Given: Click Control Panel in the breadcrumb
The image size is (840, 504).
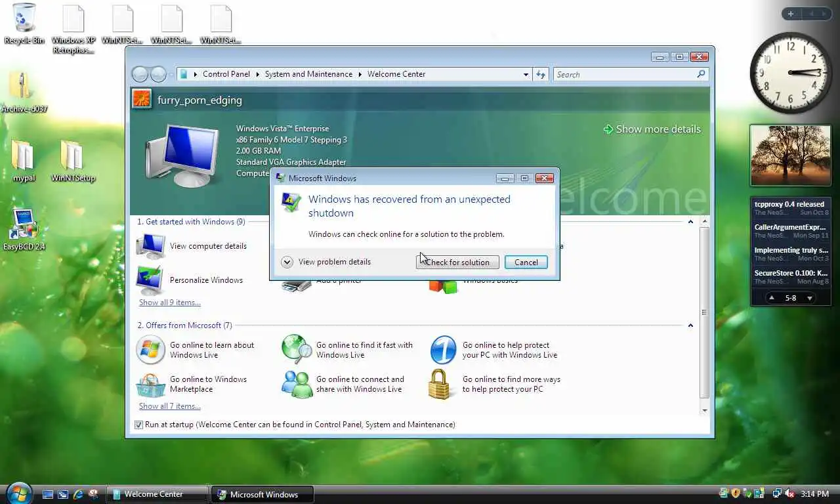Looking at the screenshot, I should pyautogui.click(x=226, y=74).
